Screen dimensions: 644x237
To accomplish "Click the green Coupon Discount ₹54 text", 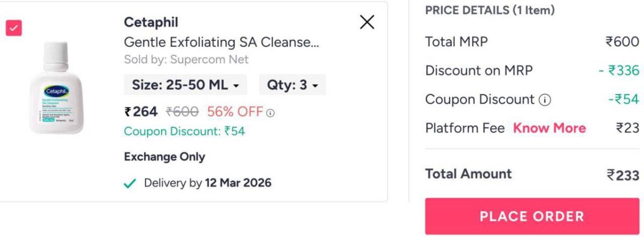I will coord(184,131).
